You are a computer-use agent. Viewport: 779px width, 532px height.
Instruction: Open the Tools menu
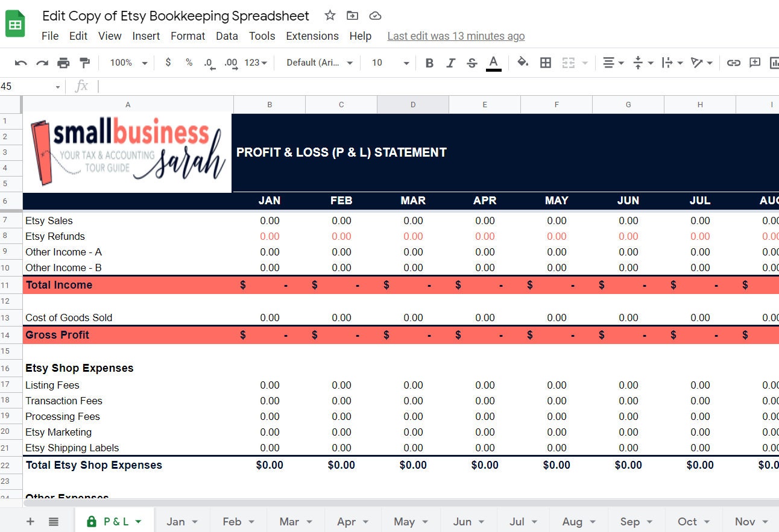262,36
